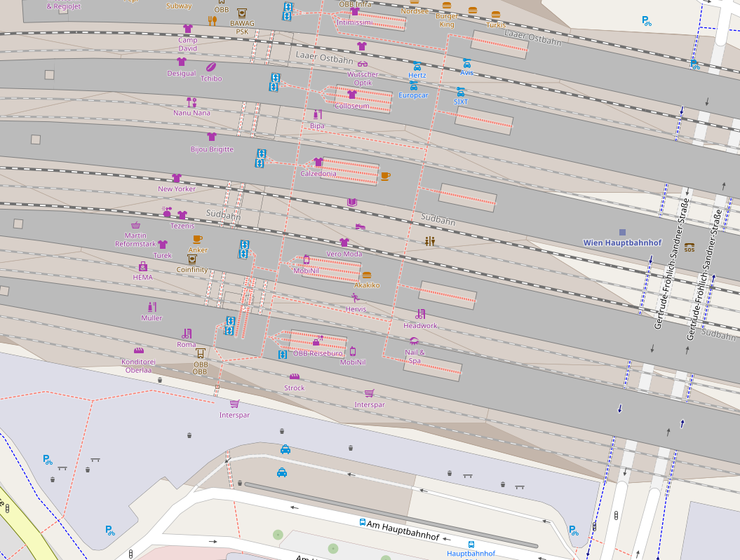
Task: Click the Wien Hauptbahnhof station label
Action: (x=622, y=243)
